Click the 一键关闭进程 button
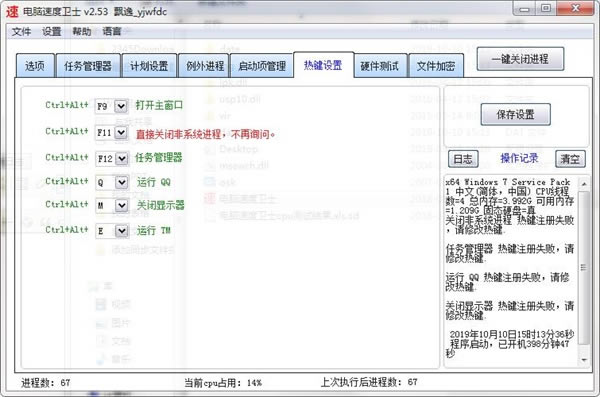Viewport: 600px width, 397px height. (520, 59)
